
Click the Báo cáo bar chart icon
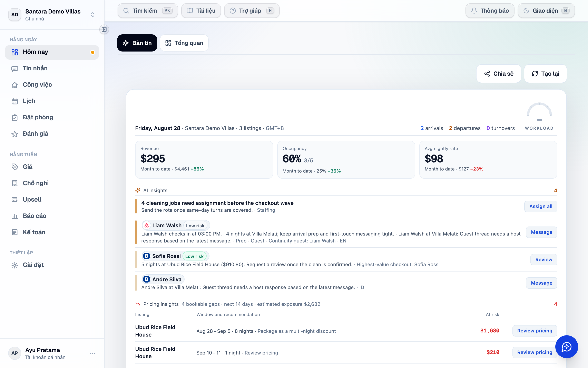tap(15, 216)
